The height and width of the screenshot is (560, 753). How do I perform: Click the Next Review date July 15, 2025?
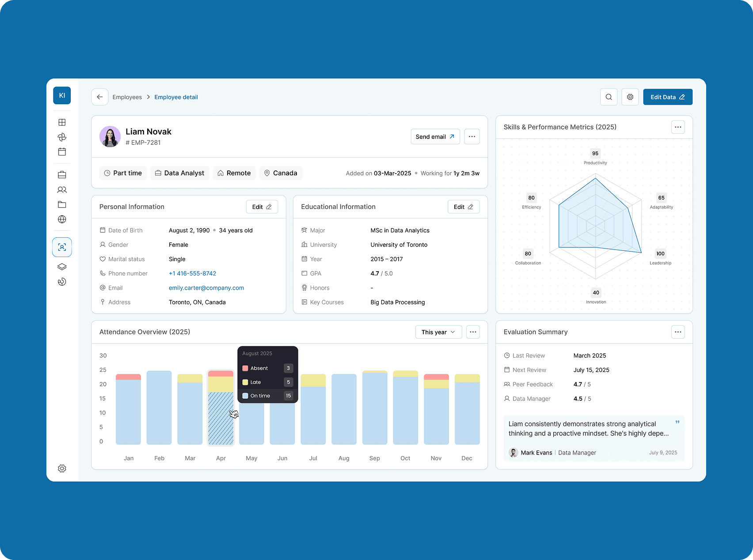[x=591, y=370]
